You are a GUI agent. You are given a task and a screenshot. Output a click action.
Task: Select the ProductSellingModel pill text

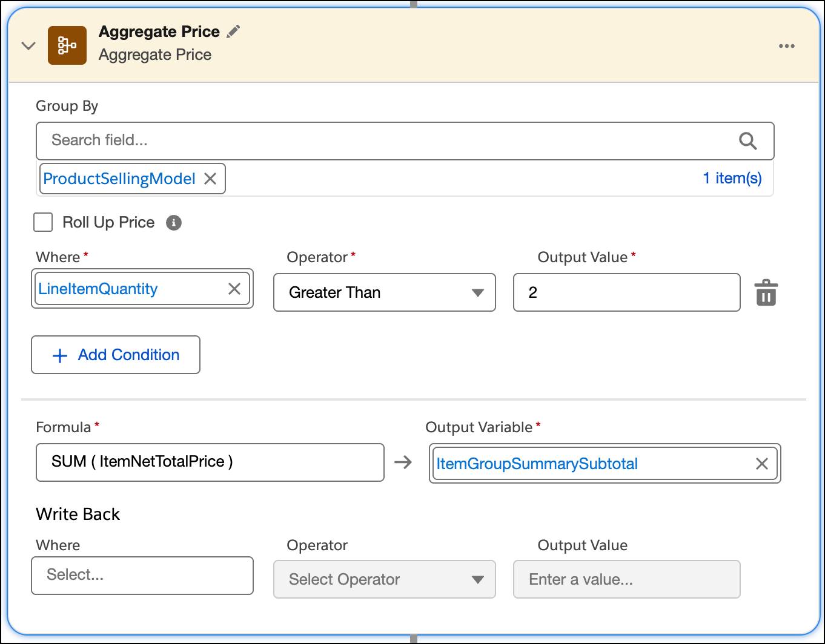tap(119, 179)
